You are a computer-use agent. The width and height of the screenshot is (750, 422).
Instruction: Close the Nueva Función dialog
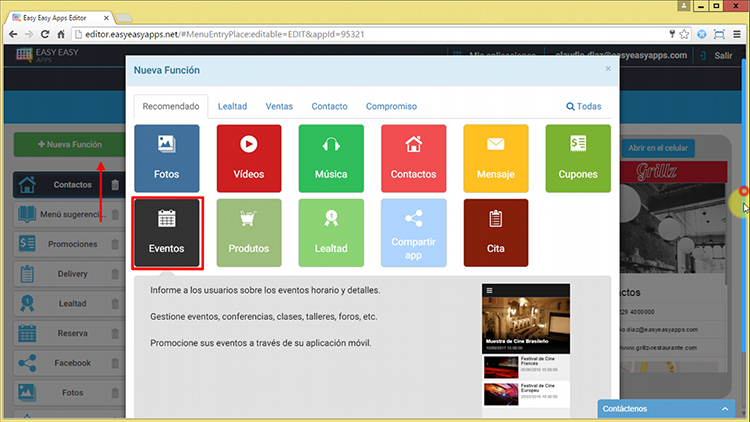point(608,69)
